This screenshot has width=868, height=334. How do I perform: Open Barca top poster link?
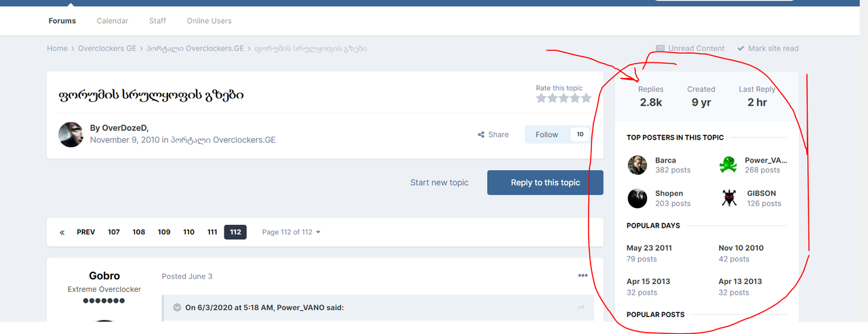665,161
